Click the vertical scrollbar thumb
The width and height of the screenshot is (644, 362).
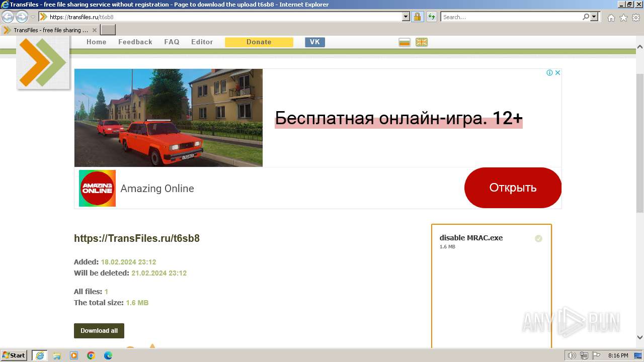640,143
